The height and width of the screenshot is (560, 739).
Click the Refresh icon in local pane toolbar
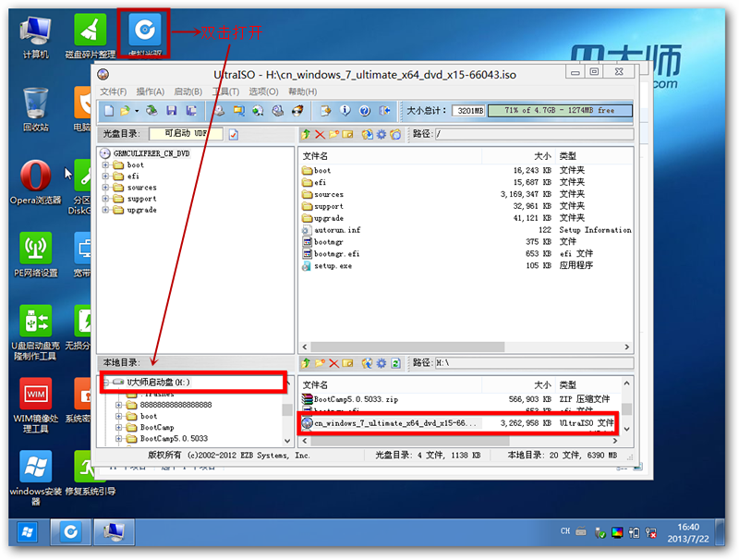tap(396, 363)
